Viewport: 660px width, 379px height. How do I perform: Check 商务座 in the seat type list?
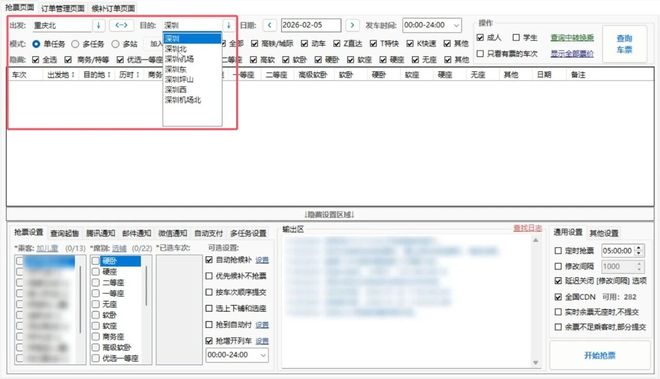coord(96,336)
